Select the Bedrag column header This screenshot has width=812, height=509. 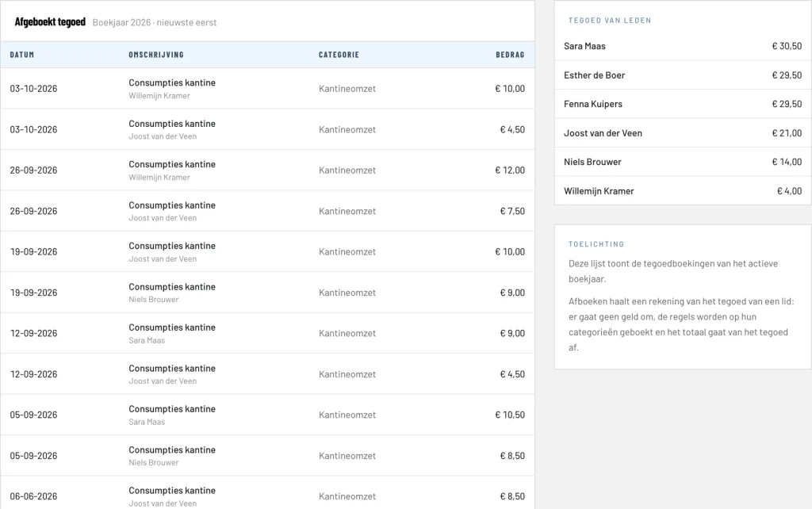coord(510,55)
